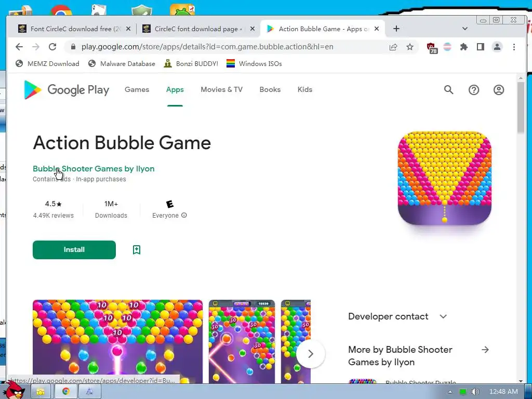532x399 pixels.
Task: Show hidden system tray icons
Action: 450,392
